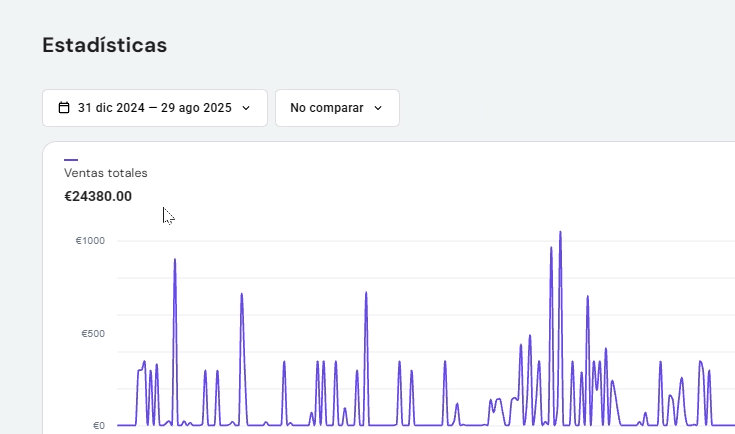Click the €1000 y-axis label

90,240
